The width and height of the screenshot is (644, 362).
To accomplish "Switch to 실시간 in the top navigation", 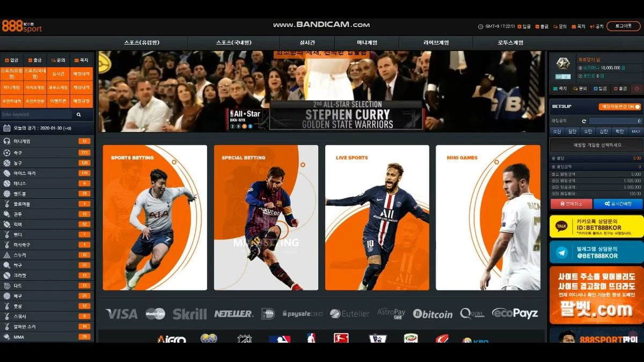I will (308, 43).
